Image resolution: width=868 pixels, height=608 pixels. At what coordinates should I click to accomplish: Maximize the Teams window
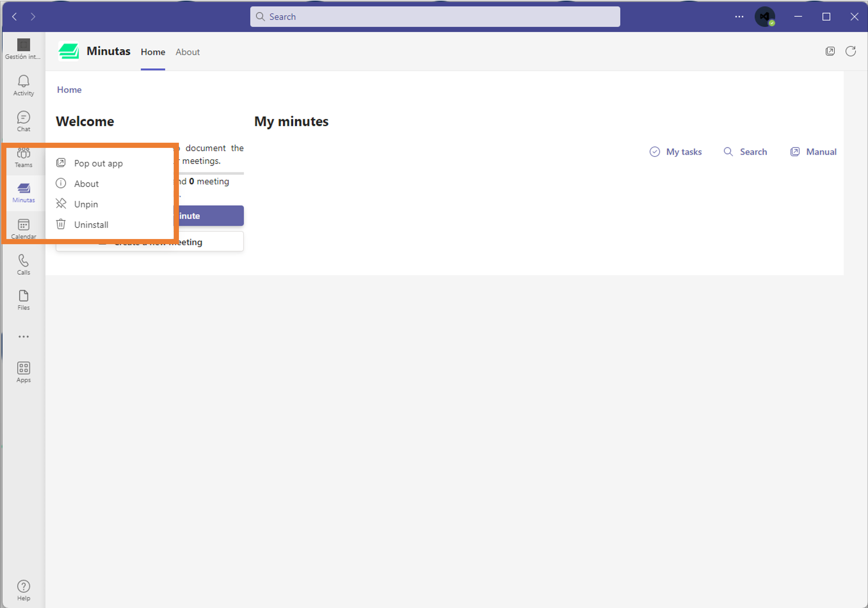click(x=826, y=17)
